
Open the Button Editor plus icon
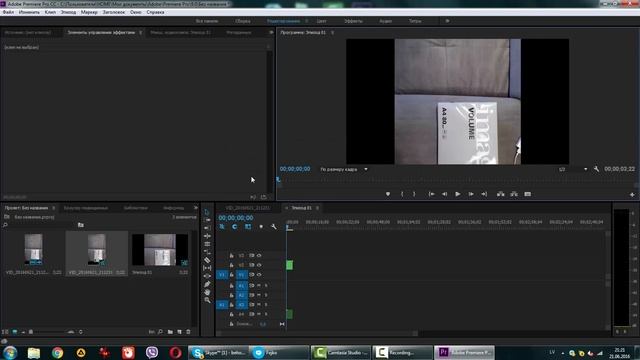pyautogui.click(x=632, y=195)
